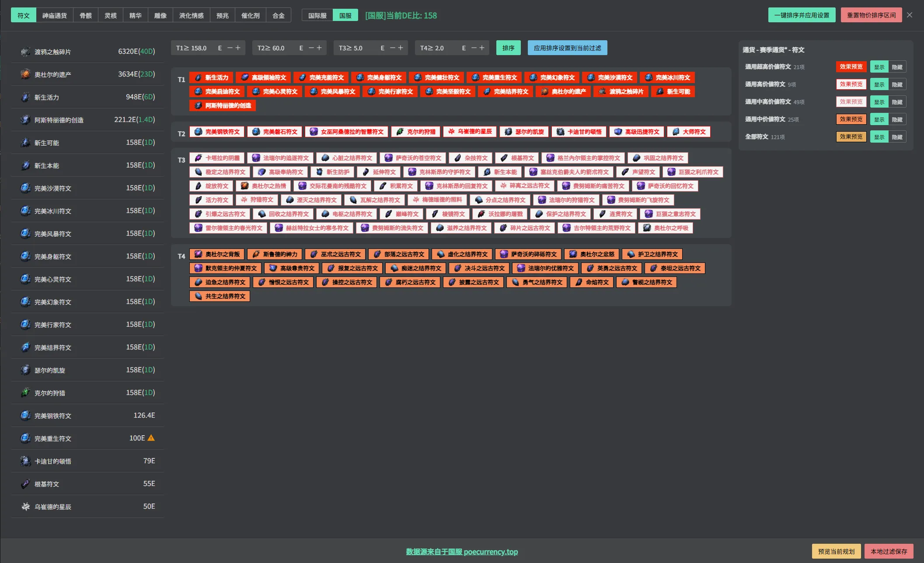Increase the T1 threshold with plus

tap(238, 48)
